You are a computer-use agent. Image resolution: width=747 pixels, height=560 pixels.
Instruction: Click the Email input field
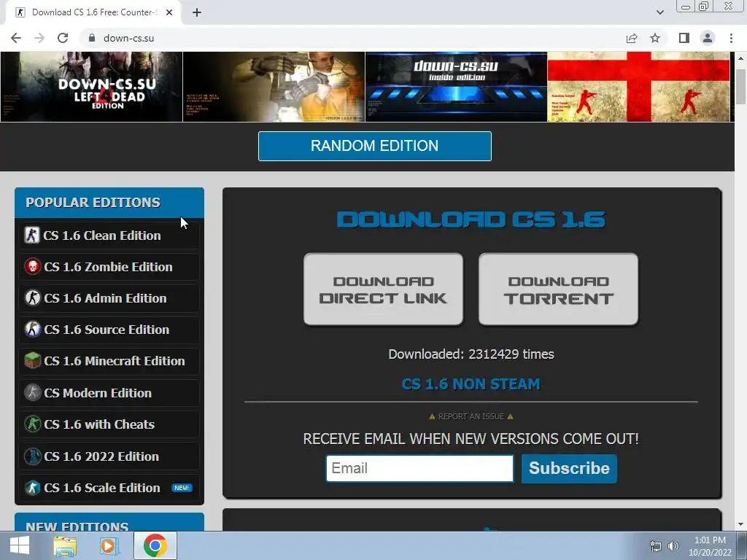coord(419,469)
